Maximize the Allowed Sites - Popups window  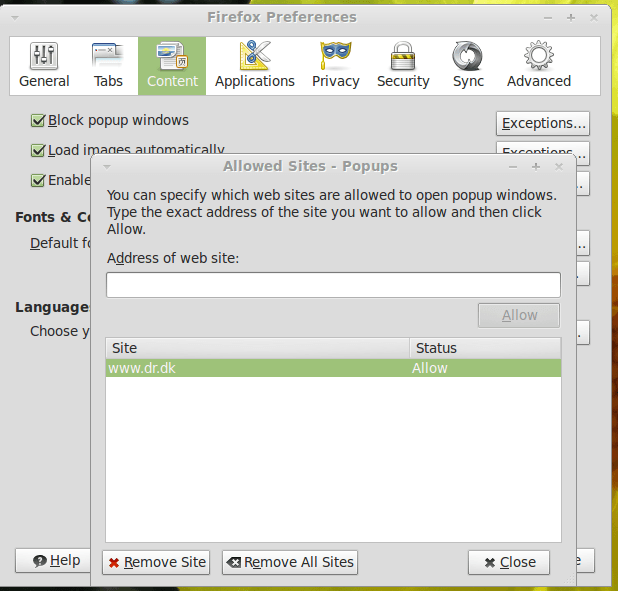coord(536,167)
